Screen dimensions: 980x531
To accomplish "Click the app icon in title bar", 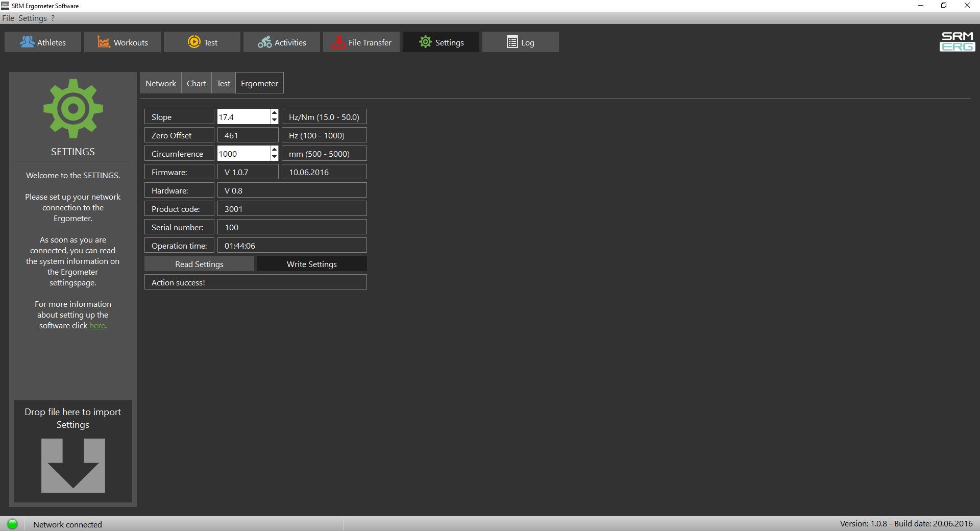I will tap(5, 6).
